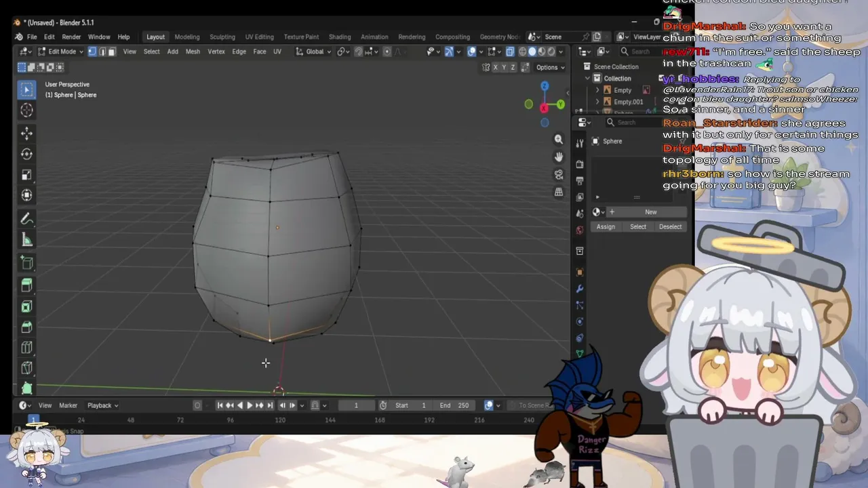Enable edge select mode
The width and height of the screenshot is (868, 488).
[x=102, y=52]
